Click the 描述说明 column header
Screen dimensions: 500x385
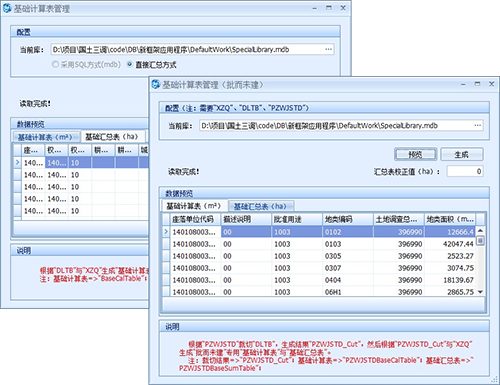click(246, 219)
